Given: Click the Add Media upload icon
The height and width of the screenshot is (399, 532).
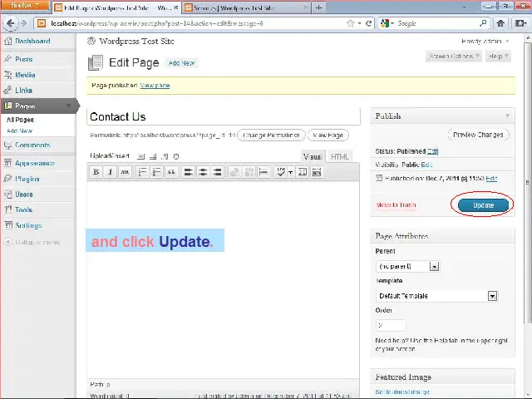Looking at the screenshot, I should pyautogui.click(x=176, y=156).
